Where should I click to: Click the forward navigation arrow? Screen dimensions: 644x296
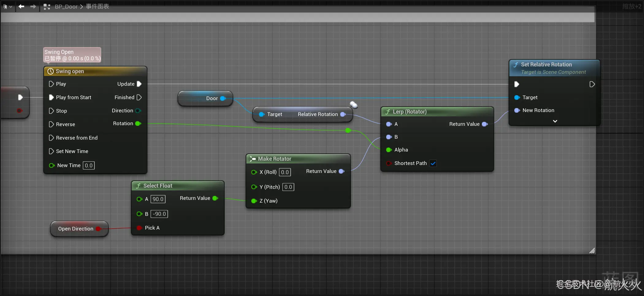click(x=33, y=6)
